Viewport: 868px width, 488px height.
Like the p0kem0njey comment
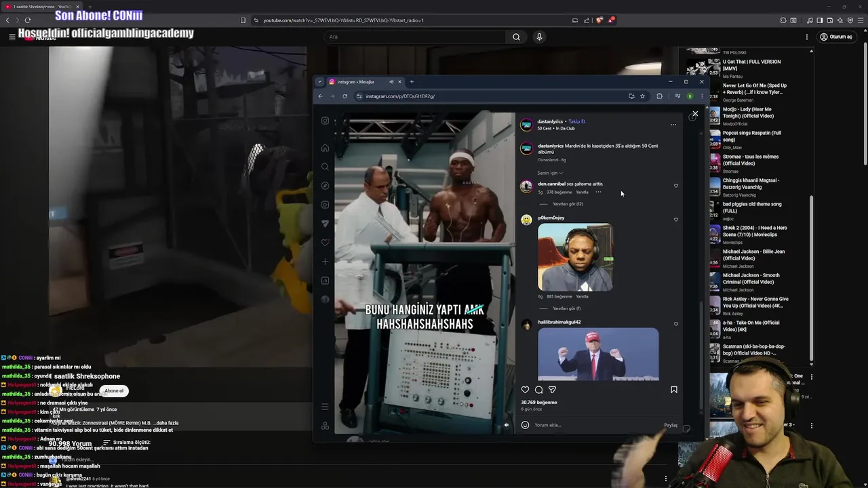pos(676,219)
